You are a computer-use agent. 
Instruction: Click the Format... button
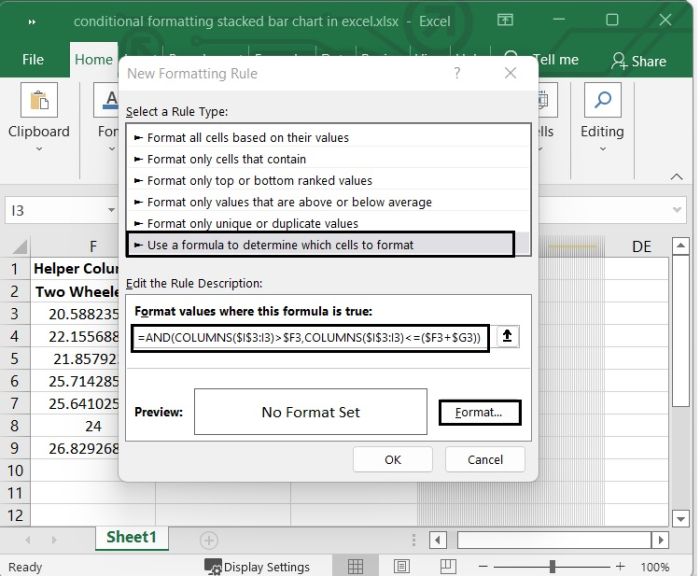click(479, 412)
